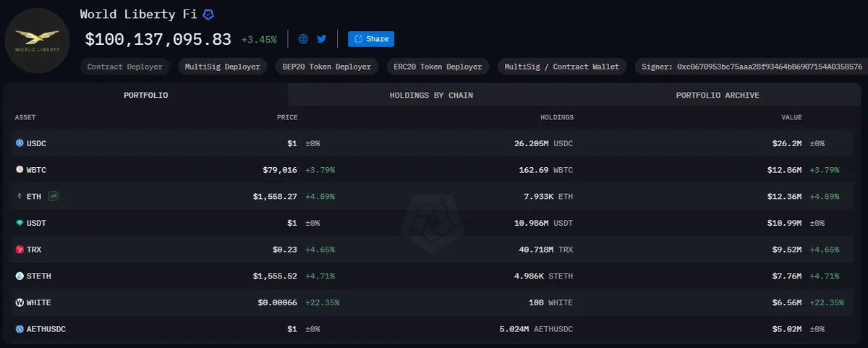868x348 pixels.
Task: Click the Signer address label
Action: tap(749, 67)
